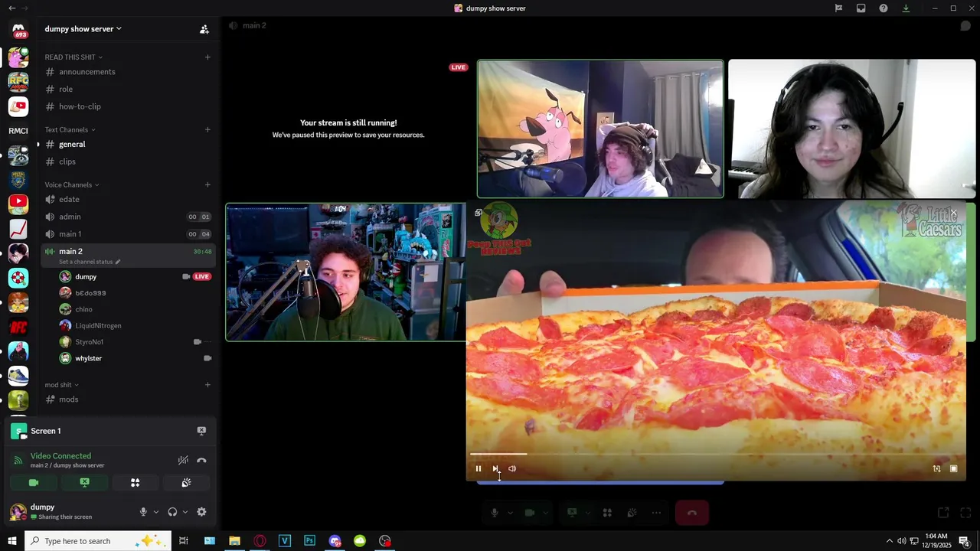
Task: Pause the pizza video
Action: [x=479, y=468]
